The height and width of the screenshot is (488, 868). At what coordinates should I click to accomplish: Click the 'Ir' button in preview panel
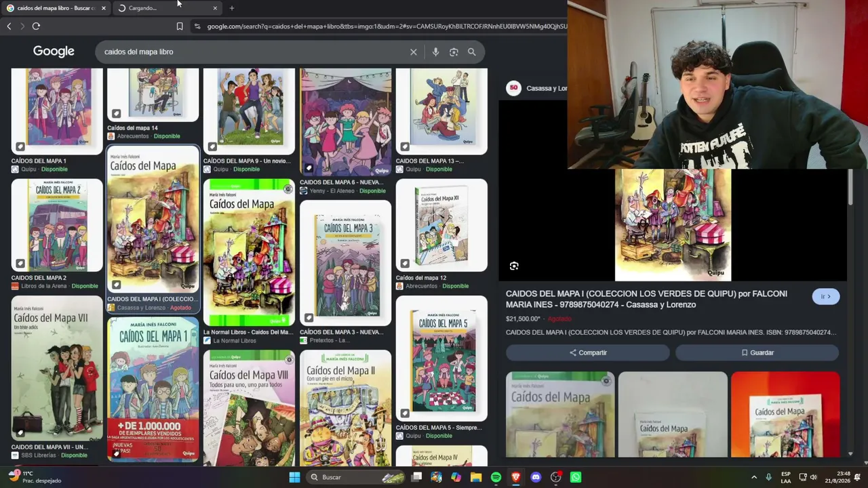[825, 296]
